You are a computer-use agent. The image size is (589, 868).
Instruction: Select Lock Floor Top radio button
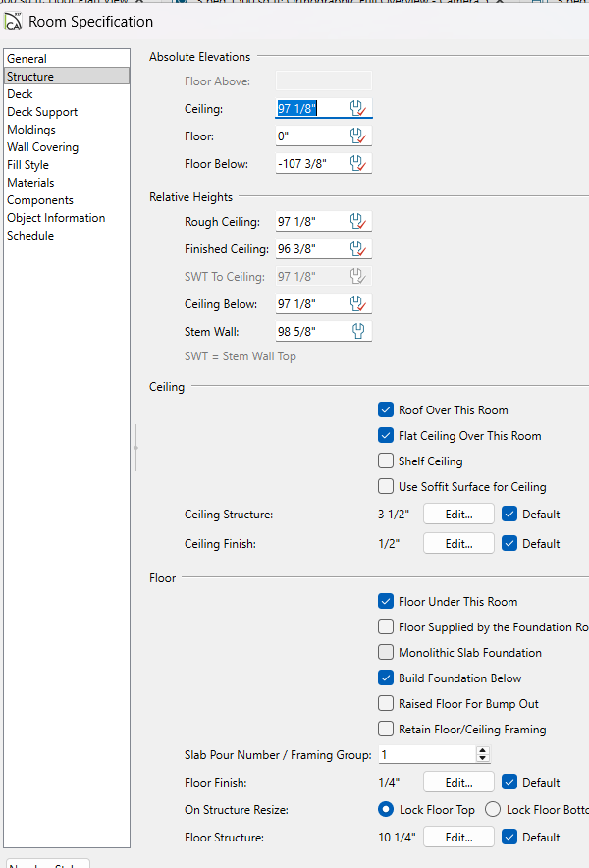point(386,810)
